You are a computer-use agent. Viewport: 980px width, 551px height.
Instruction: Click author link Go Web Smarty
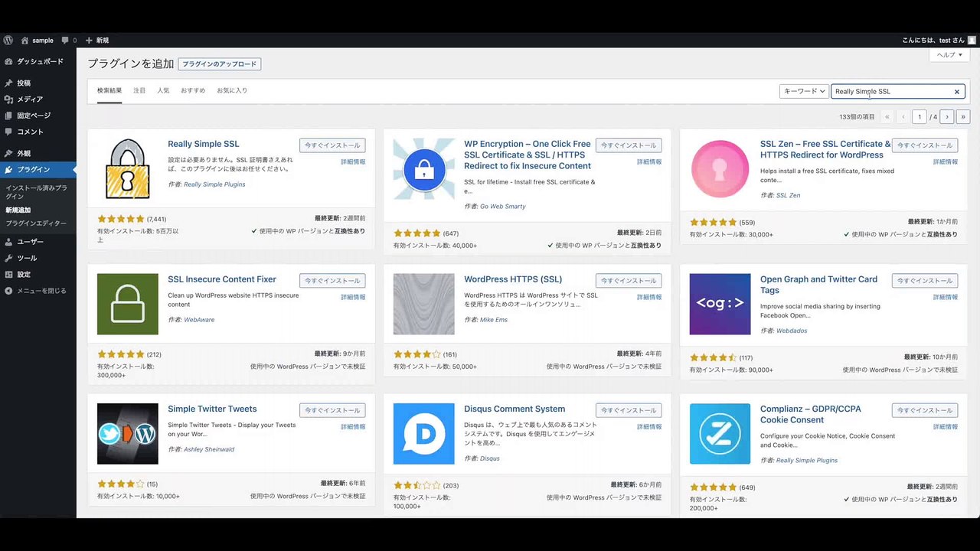coord(503,207)
